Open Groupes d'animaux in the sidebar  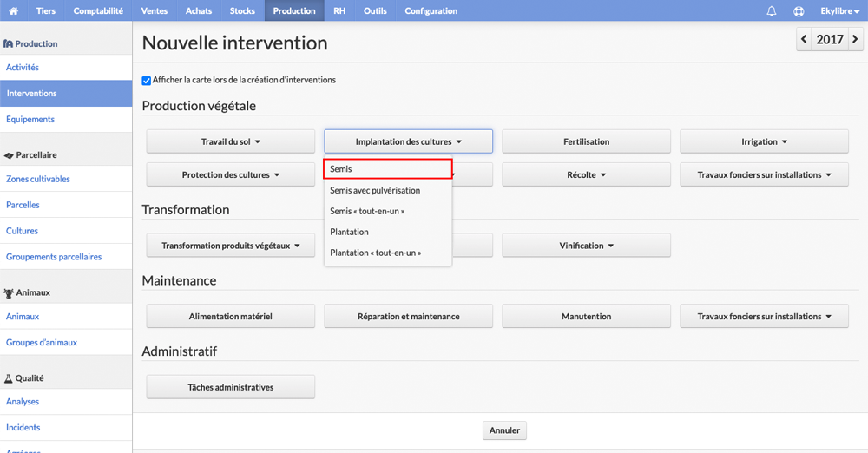[66, 342]
